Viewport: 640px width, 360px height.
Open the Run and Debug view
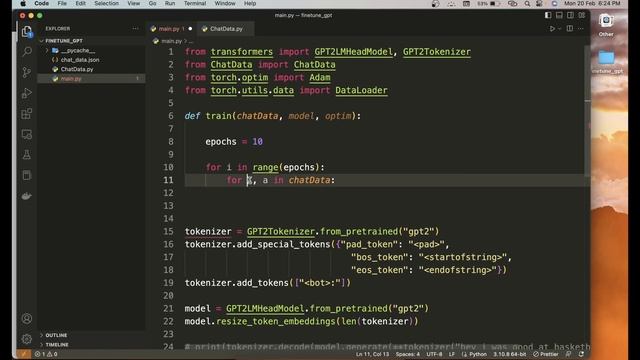pos(27,93)
